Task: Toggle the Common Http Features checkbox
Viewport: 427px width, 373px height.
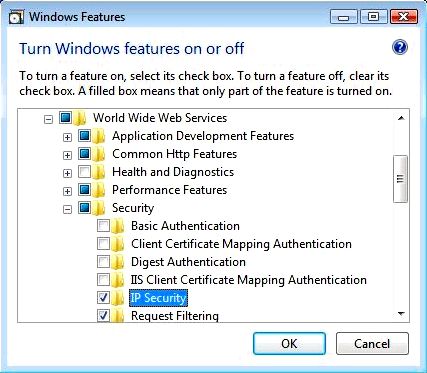Action: [x=84, y=153]
